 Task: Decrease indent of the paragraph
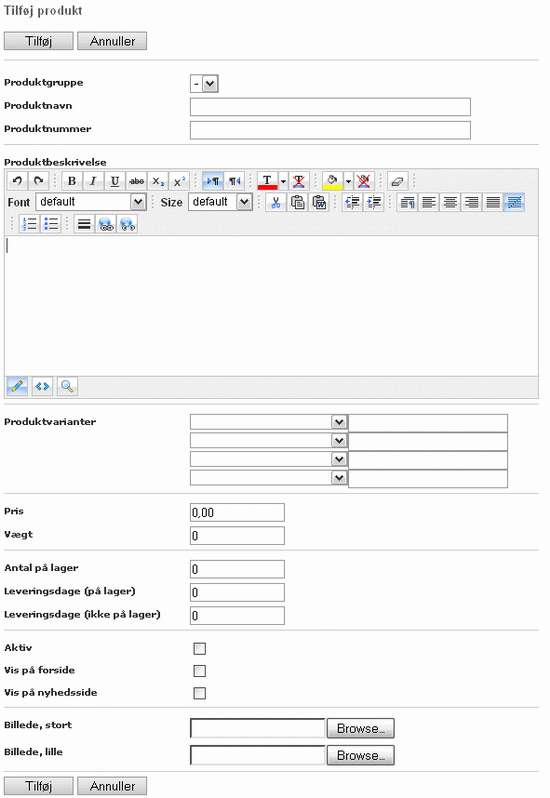pyautogui.click(x=353, y=202)
